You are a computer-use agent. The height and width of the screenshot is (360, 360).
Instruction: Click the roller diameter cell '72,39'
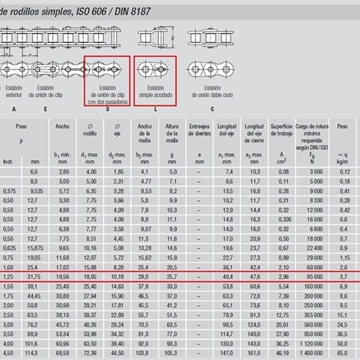point(91,353)
